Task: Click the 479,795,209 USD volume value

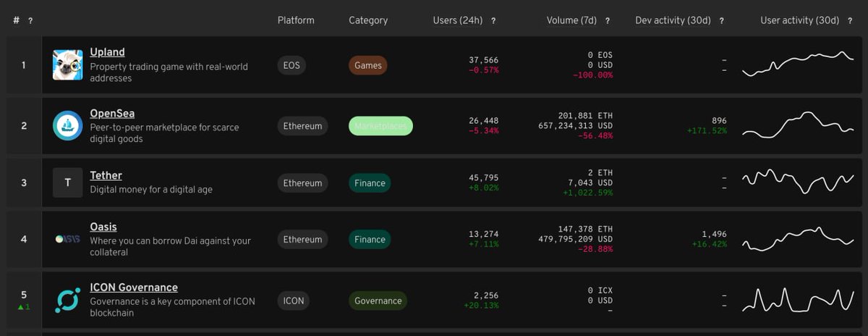Action: pos(576,239)
